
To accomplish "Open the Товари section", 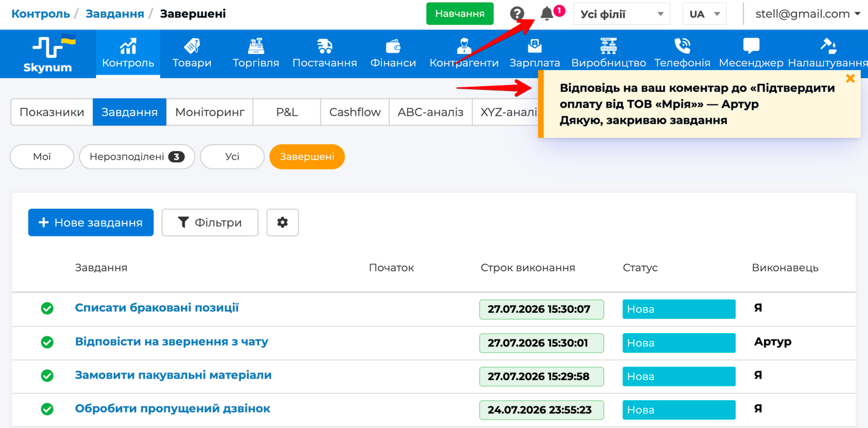I will point(192,54).
